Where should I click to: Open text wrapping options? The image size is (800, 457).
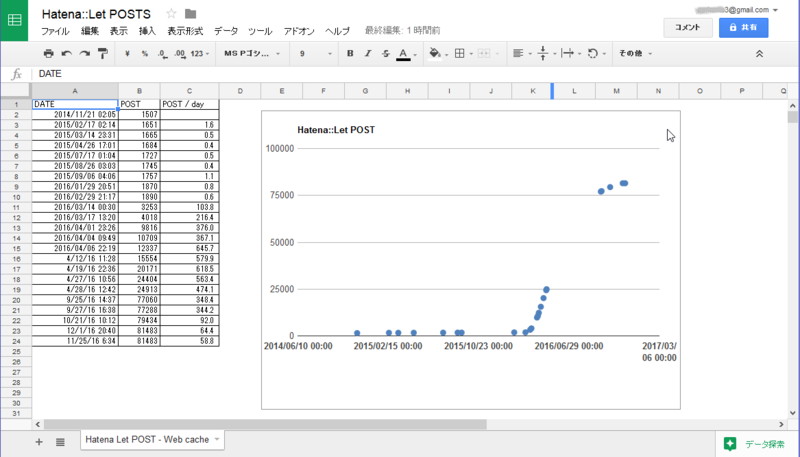(570, 54)
